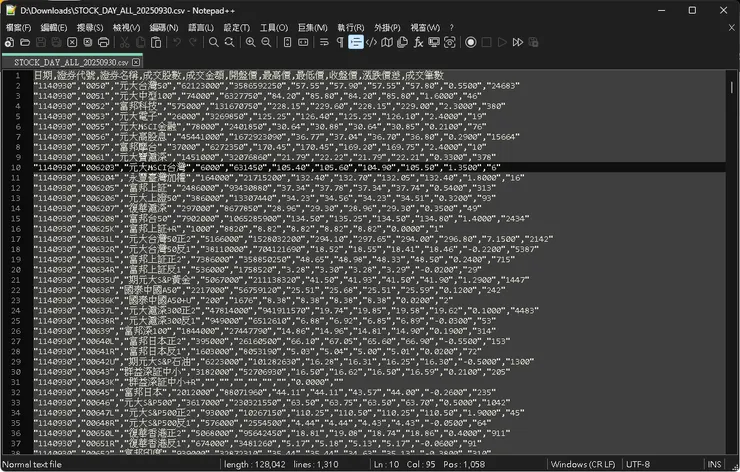This screenshot has height=472, width=740.
Task: Toggle the highlighted indent guide button
Action: point(355,42)
